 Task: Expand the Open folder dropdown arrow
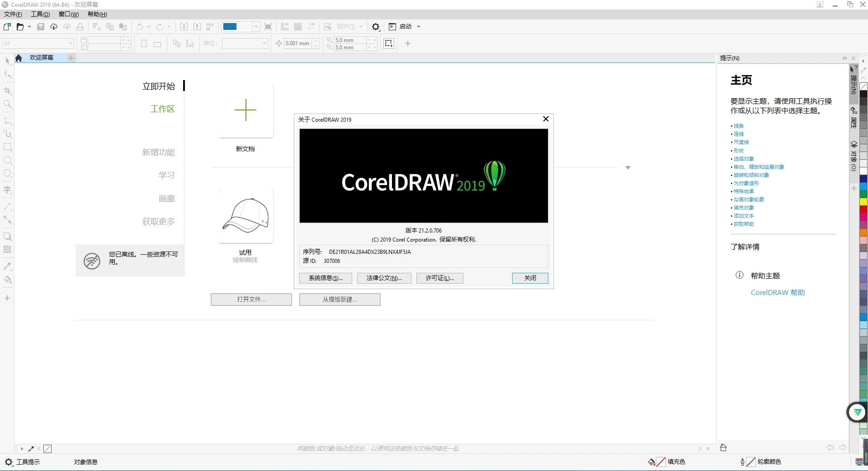(29, 27)
